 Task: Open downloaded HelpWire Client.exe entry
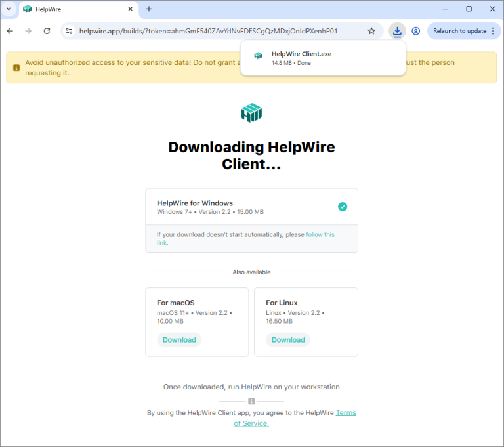tap(323, 58)
